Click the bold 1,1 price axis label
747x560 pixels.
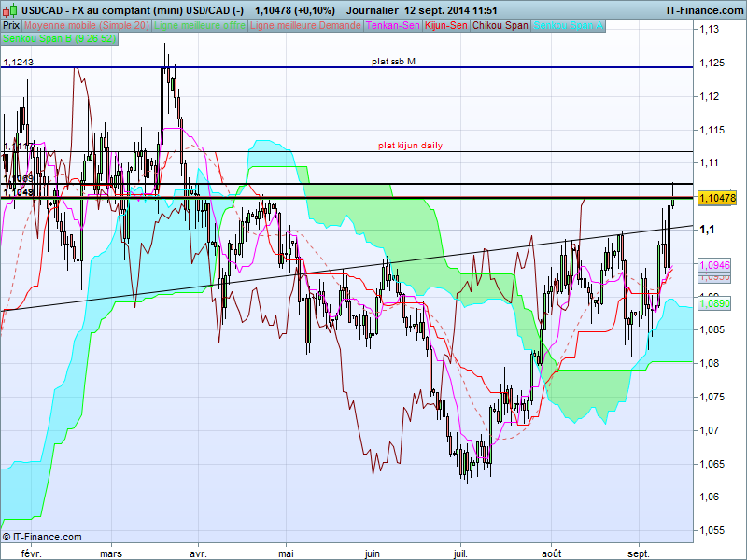pyautogui.click(x=707, y=230)
